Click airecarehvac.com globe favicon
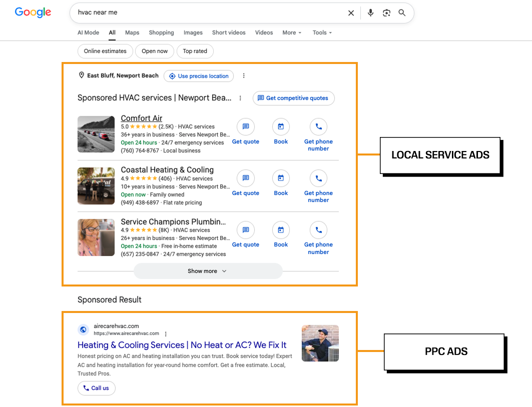This screenshot has width=532, height=407. (x=83, y=329)
